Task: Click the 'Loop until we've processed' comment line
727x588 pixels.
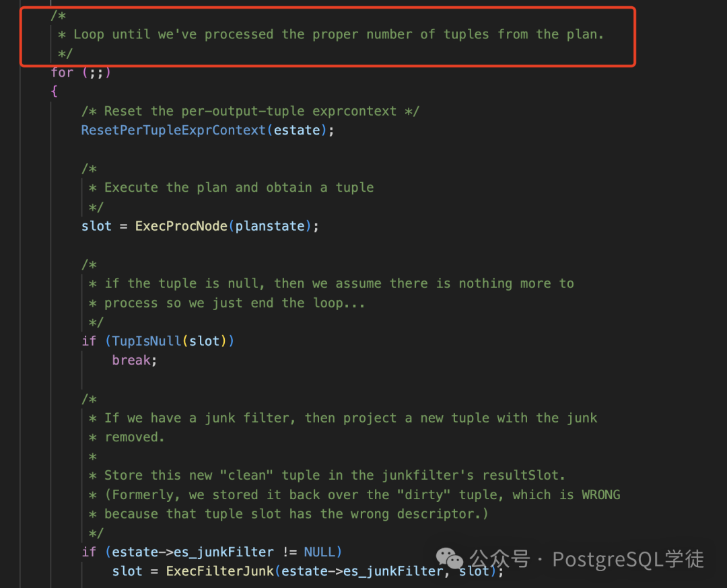Action: pyautogui.click(x=331, y=35)
